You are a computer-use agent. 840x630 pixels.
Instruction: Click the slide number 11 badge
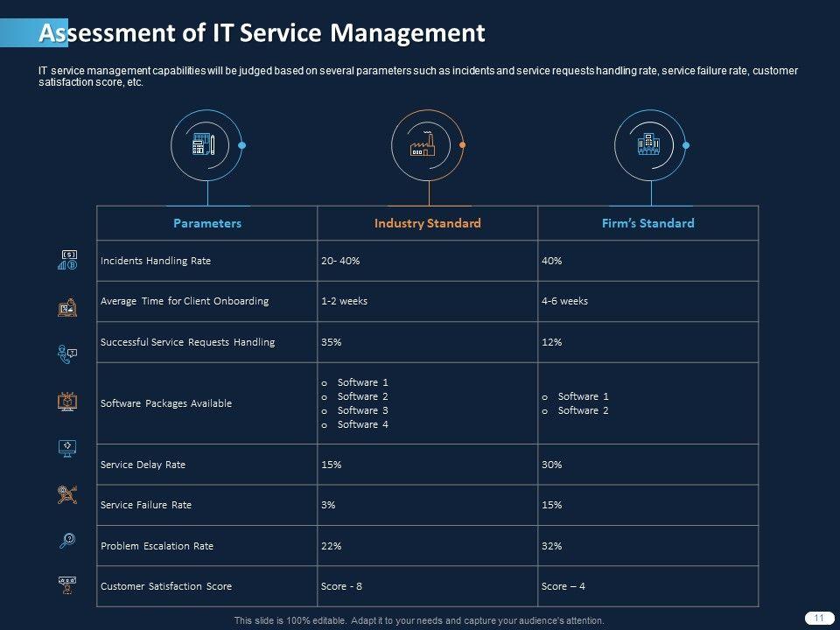click(819, 618)
